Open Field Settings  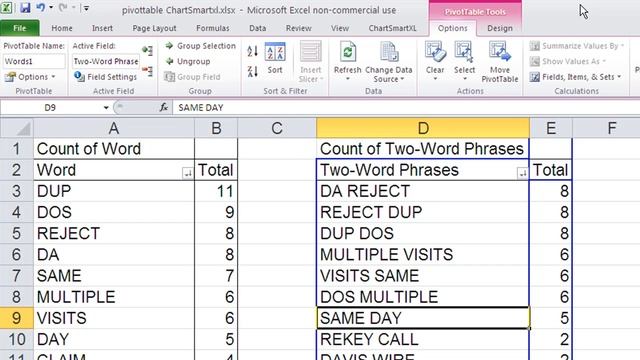[106, 77]
